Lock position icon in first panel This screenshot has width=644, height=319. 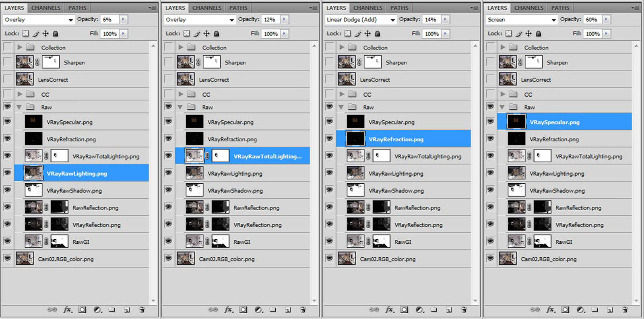point(45,33)
